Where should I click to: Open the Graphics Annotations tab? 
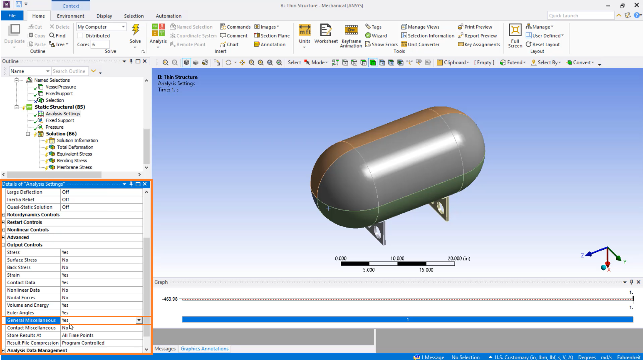click(204, 349)
